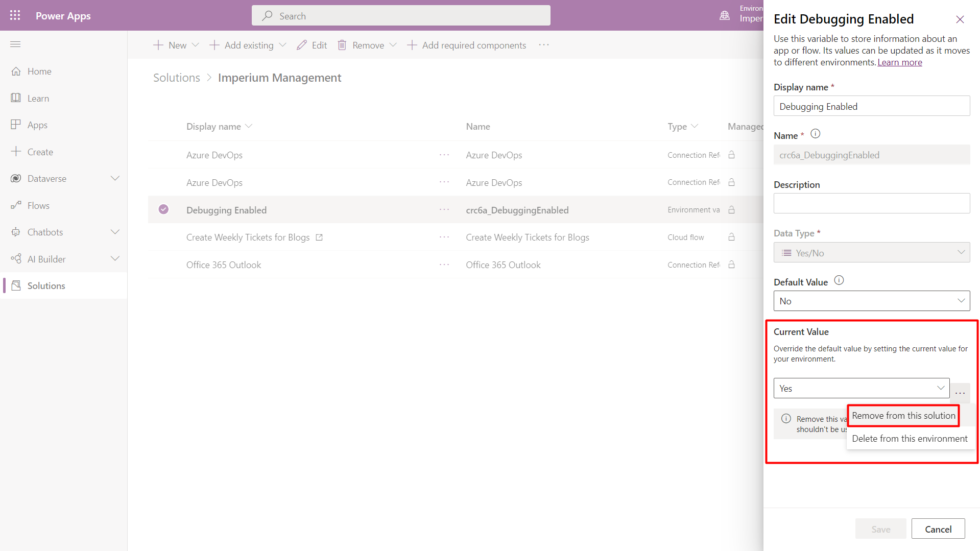Close the Edit Debugging Enabled panel
Image resolution: width=980 pixels, height=551 pixels.
(960, 19)
